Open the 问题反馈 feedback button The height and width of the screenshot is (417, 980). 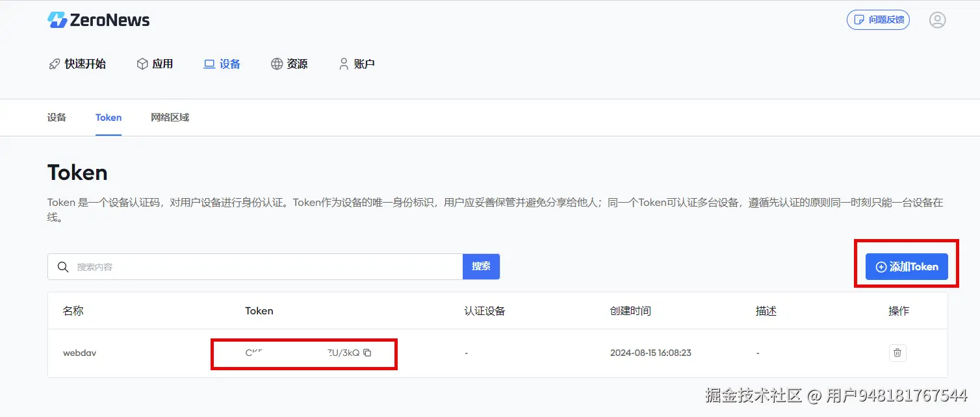tap(878, 19)
